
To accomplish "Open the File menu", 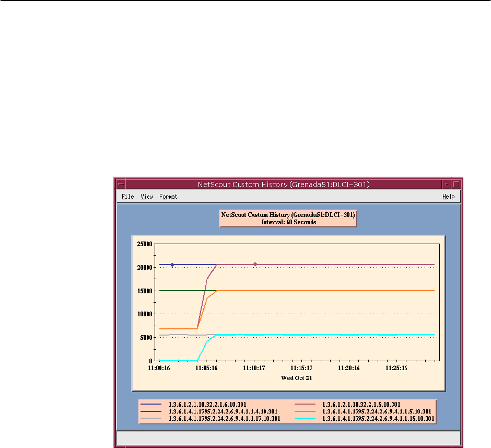I will [x=127, y=197].
